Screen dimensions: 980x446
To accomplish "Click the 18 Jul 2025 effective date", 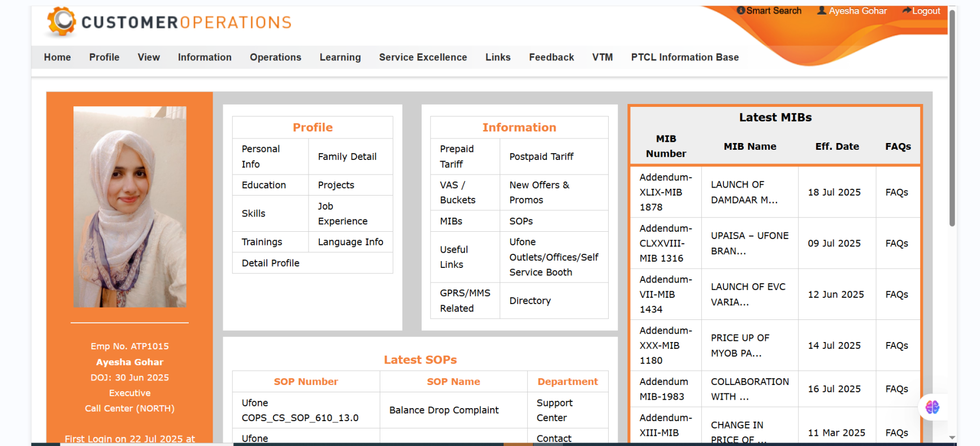I will [834, 192].
